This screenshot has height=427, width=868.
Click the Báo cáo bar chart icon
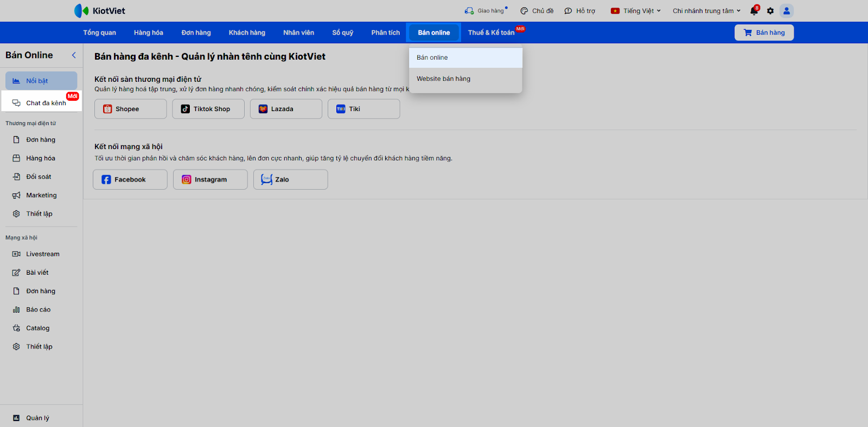click(x=16, y=309)
